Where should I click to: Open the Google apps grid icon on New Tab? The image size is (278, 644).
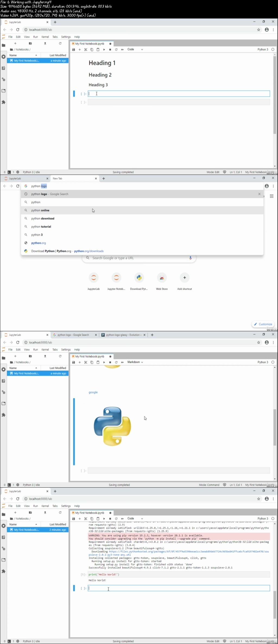tap(271, 196)
